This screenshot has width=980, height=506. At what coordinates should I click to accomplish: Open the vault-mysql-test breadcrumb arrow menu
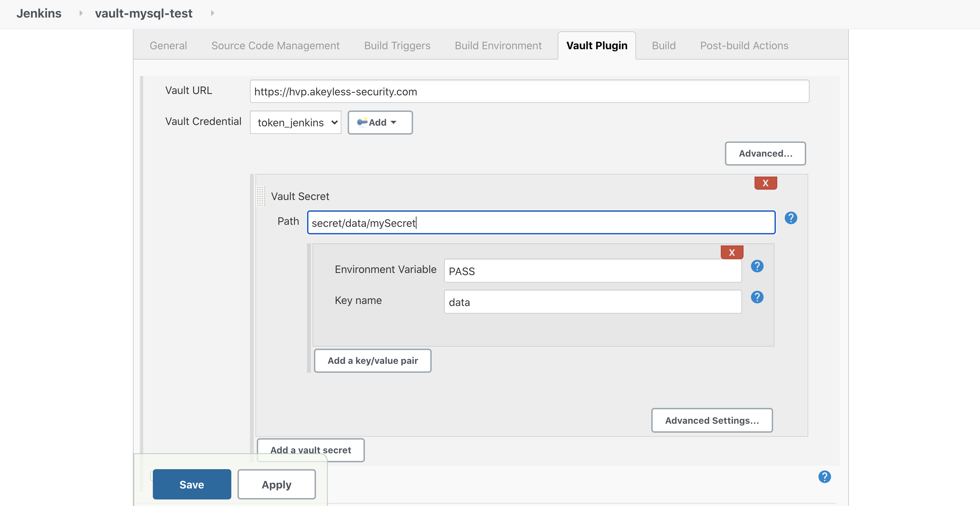(x=212, y=13)
